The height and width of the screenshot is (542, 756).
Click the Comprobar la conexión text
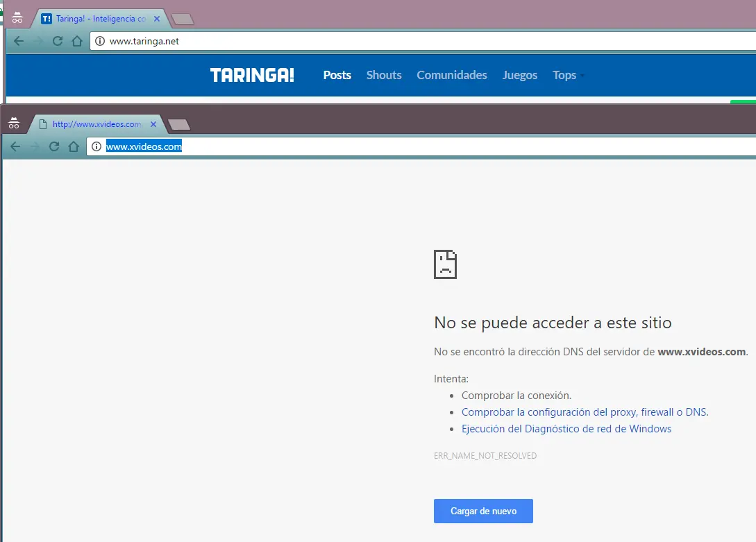point(516,396)
